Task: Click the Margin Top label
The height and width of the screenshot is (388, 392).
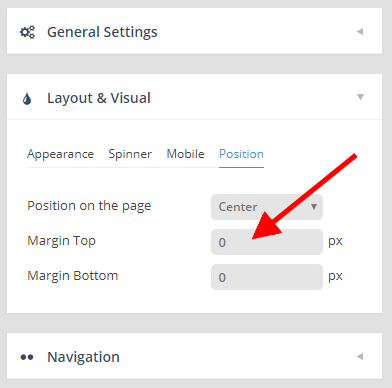Action: tap(61, 241)
